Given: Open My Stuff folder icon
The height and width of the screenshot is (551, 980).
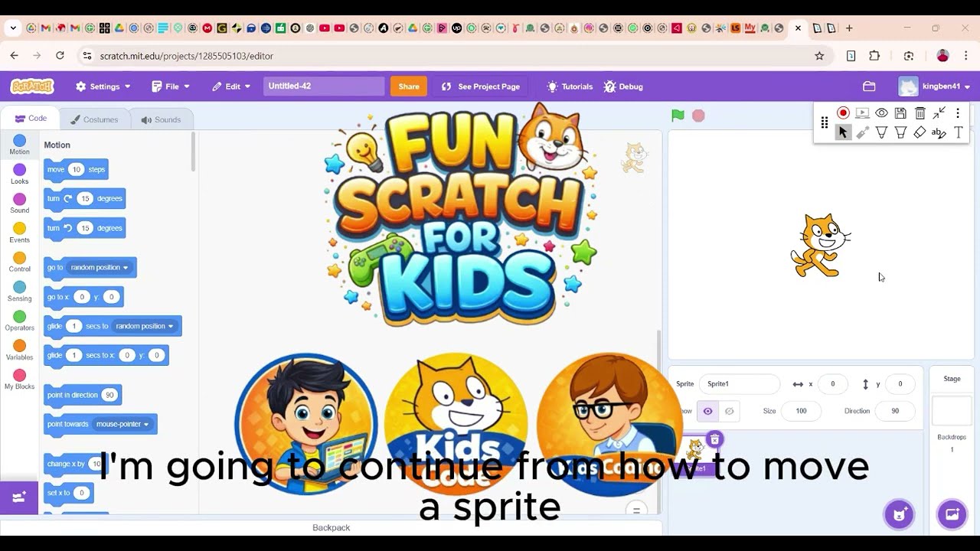Looking at the screenshot, I should pyautogui.click(x=869, y=86).
